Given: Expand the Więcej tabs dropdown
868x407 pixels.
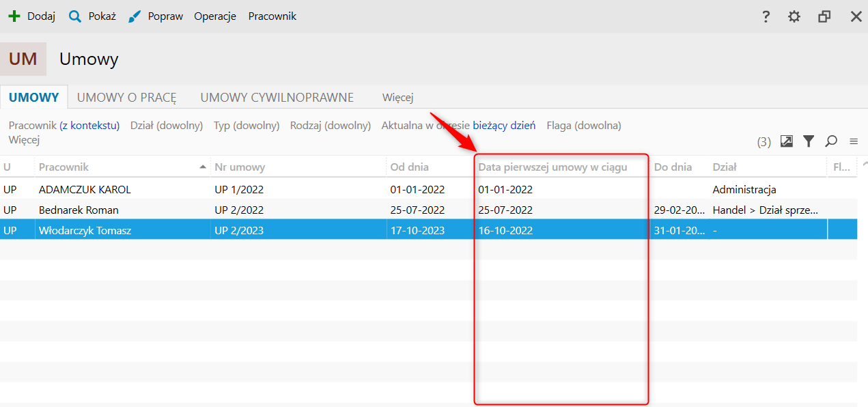Looking at the screenshot, I should click(x=398, y=98).
